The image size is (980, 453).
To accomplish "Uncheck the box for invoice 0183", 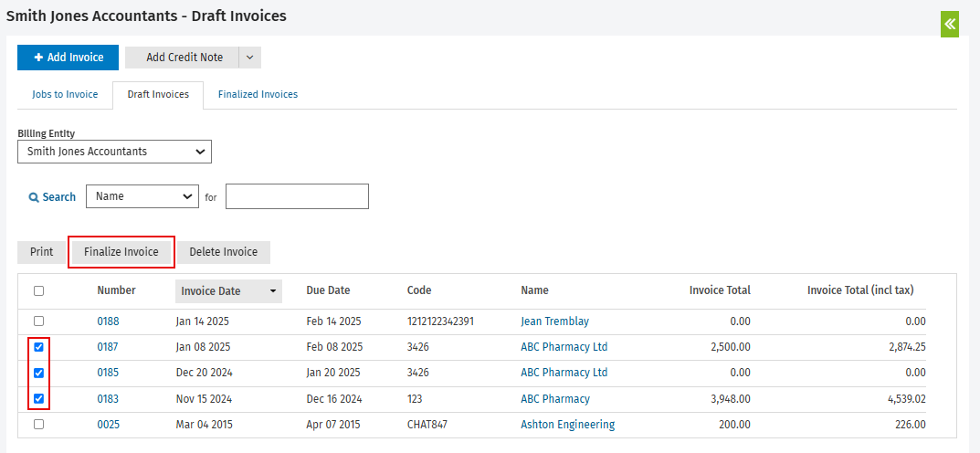I will click(38, 398).
